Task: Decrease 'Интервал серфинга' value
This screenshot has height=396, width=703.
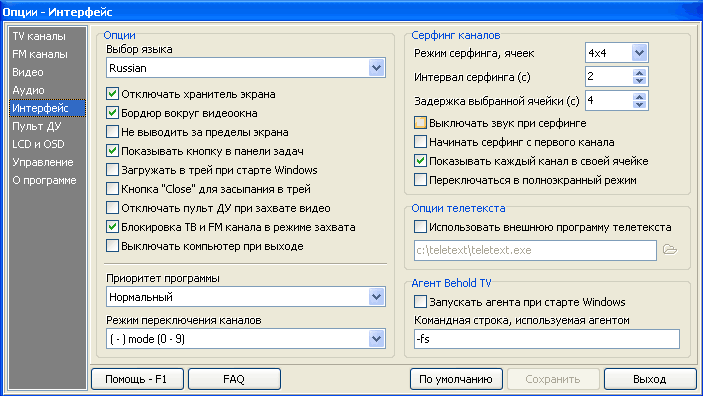Action: pos(639,81)
